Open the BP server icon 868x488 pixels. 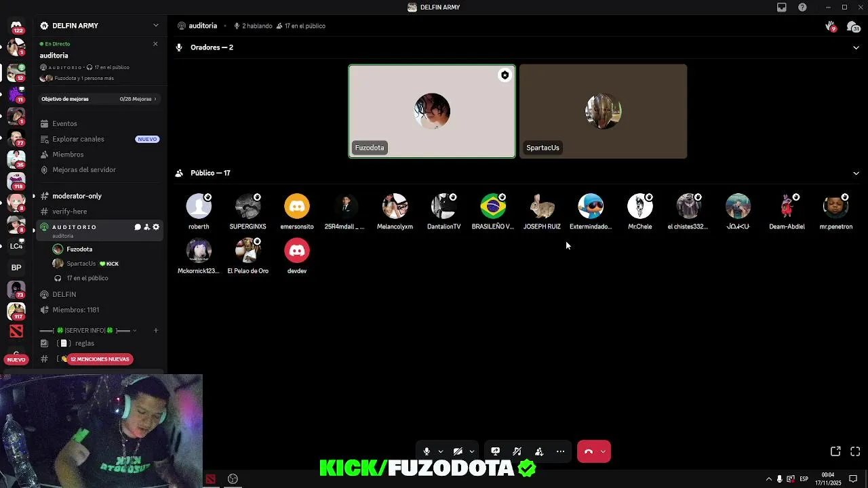[16, 268]
